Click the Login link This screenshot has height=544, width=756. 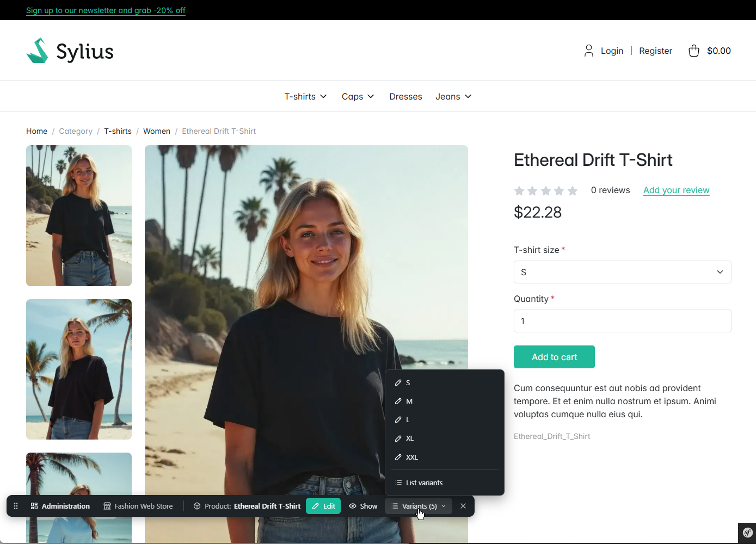[612, 51]
